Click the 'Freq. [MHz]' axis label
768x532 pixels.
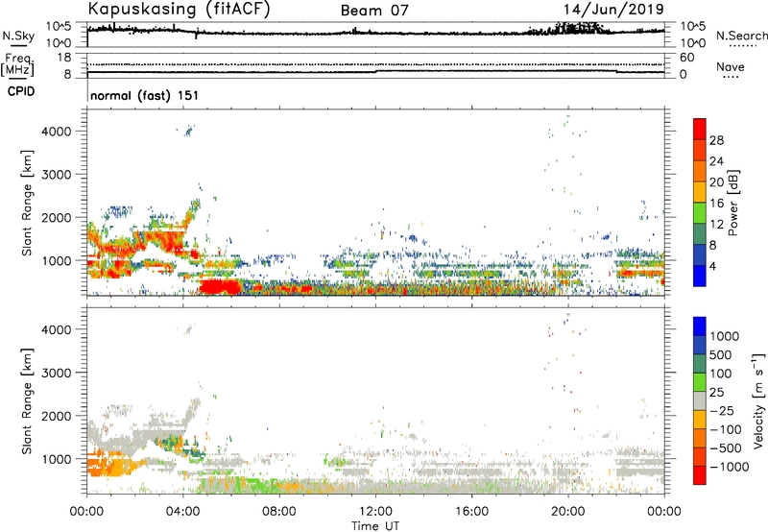point(17,64)
